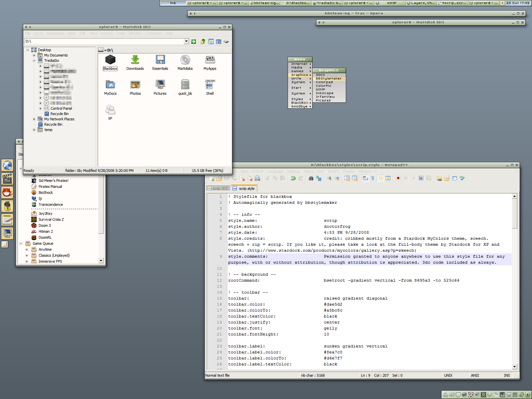Open the Games submenu in blackbox menu
Screen dimensions: 532x399
pos(300,71)
